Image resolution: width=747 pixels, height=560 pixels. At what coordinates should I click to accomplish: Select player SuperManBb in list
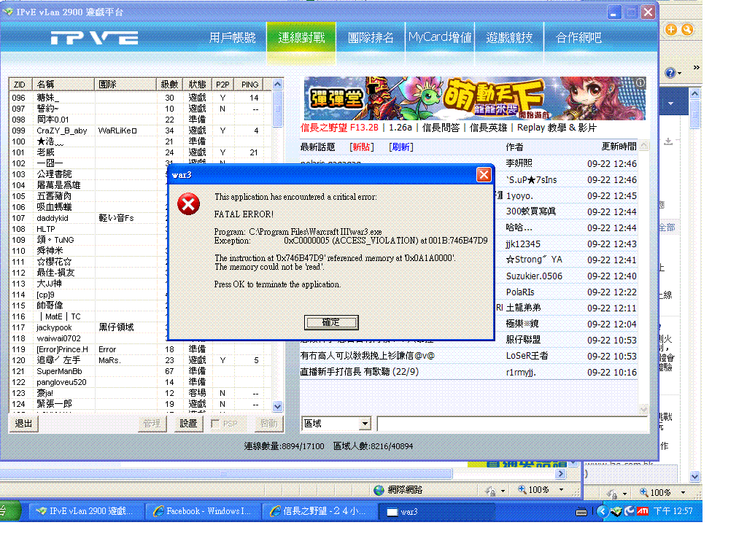click(141, 371)
